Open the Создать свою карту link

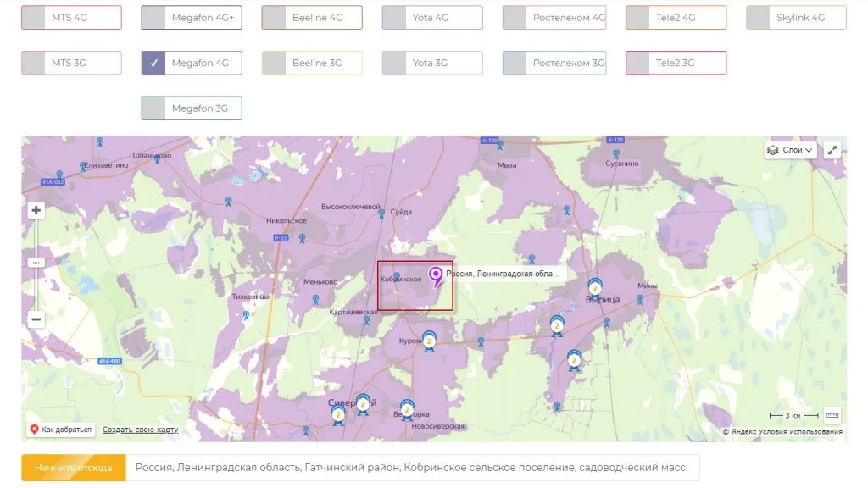tap(140, 430)
